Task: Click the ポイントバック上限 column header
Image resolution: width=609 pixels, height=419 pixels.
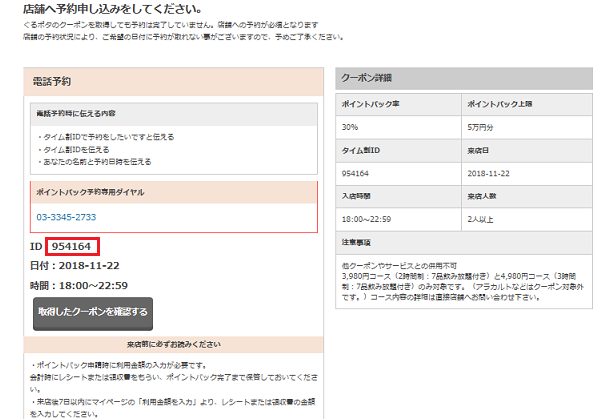Action: pos(527,104)
